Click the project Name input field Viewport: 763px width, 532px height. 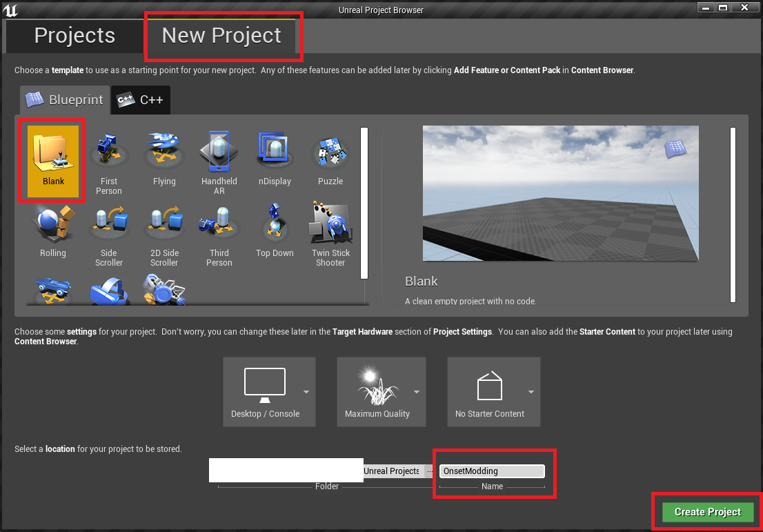[x=492, y=471]
